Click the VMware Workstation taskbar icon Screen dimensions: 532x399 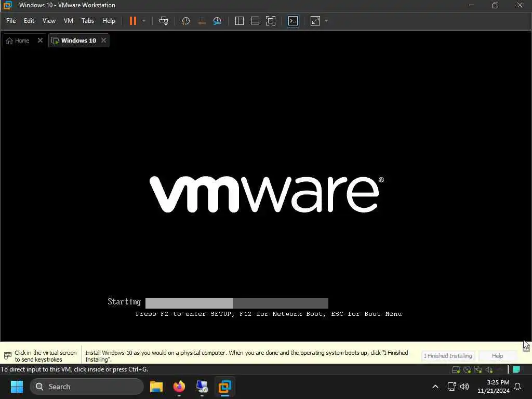point(224,387)
